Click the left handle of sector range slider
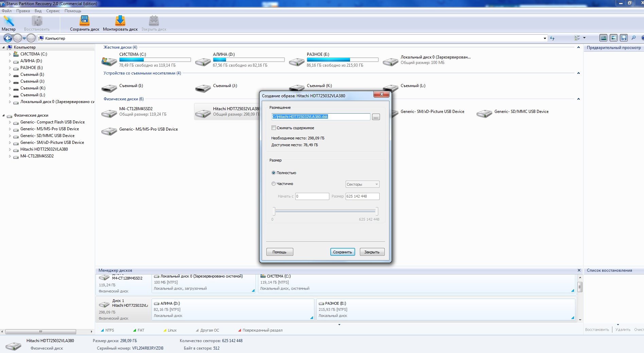Screen dimensions: 644x353 click(x=274, y=211)
